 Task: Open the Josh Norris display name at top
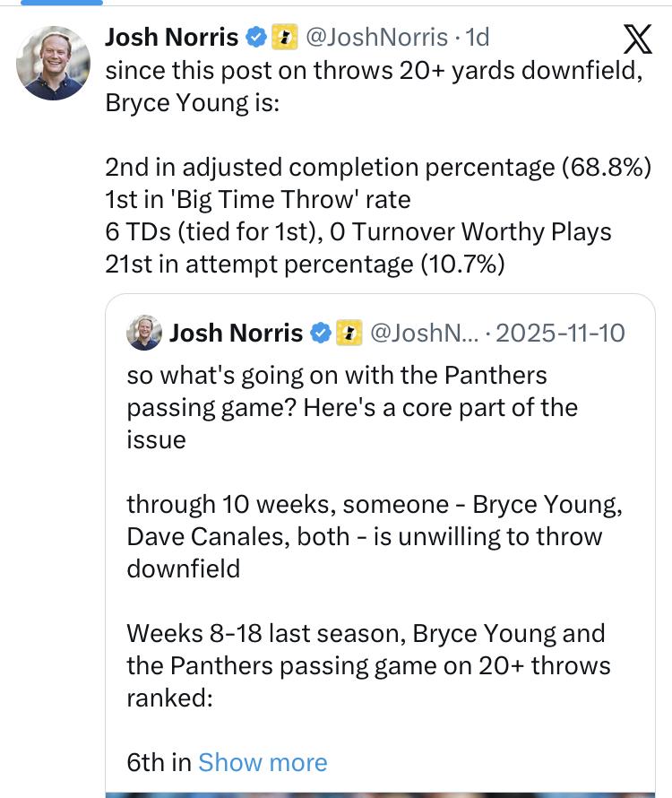pyautogui.click(x=171, y=37)
